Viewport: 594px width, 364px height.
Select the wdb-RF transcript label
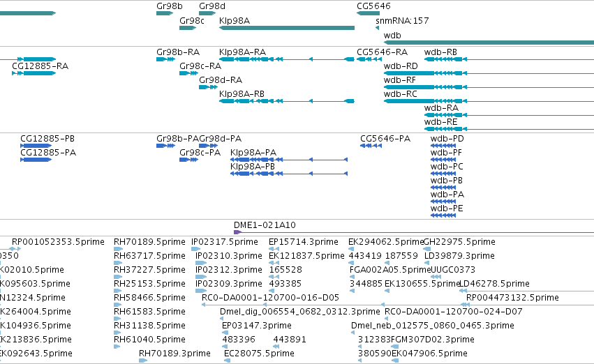coord(400,79)
